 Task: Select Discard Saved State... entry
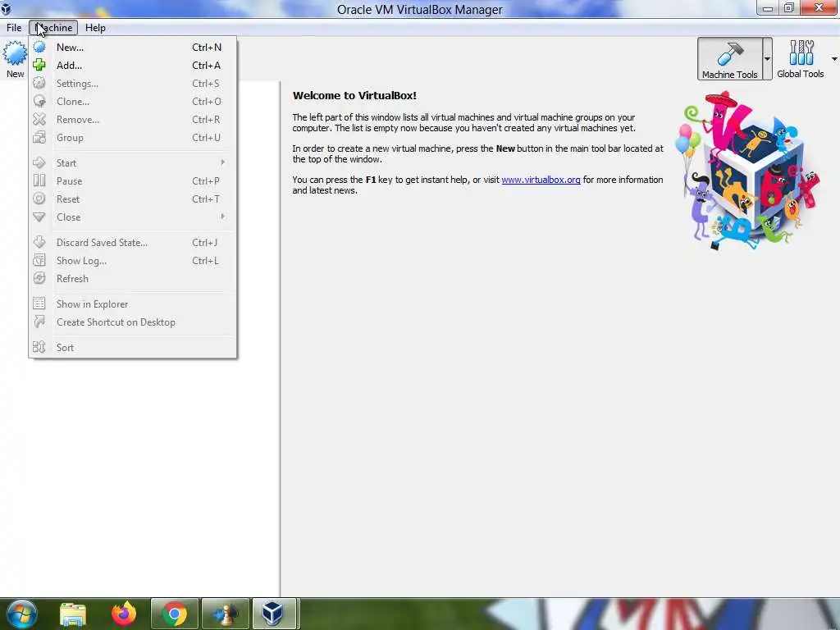click(132, 243)
